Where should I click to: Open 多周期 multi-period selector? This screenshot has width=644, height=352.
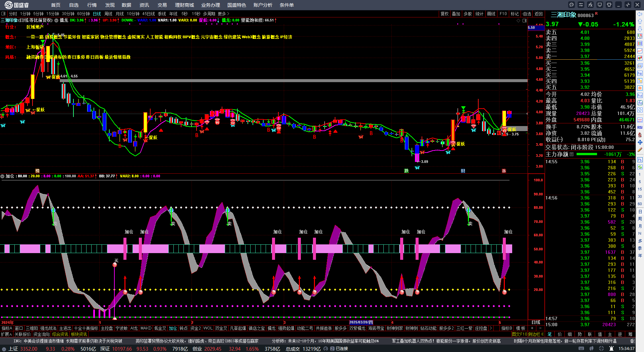[209, 14]
